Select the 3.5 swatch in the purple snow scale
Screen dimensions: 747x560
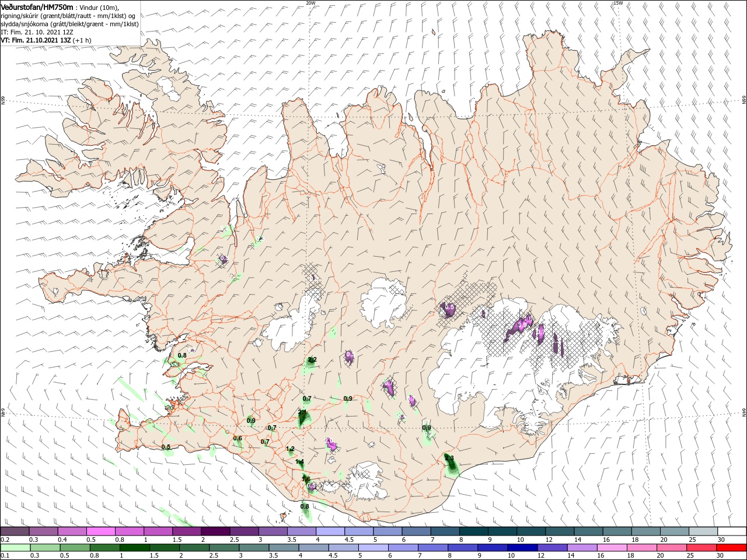tap(302, 531)
